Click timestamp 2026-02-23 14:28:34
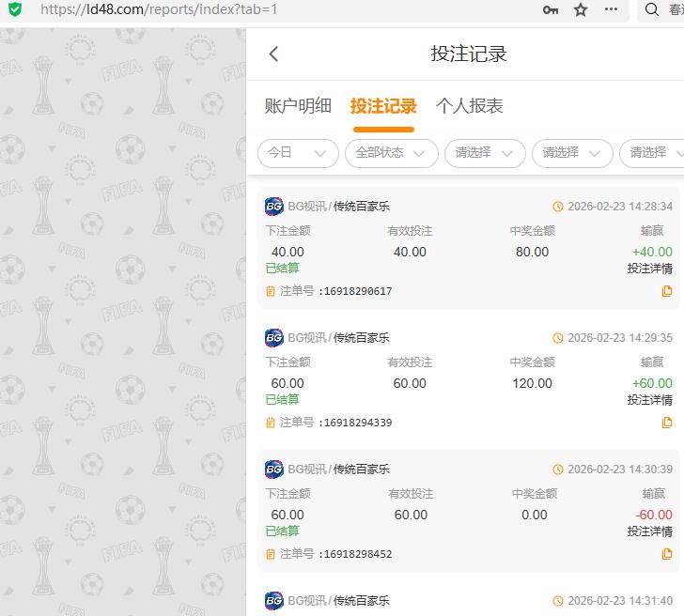The width and height of the screenshot is (684, 616). (620, 207)
